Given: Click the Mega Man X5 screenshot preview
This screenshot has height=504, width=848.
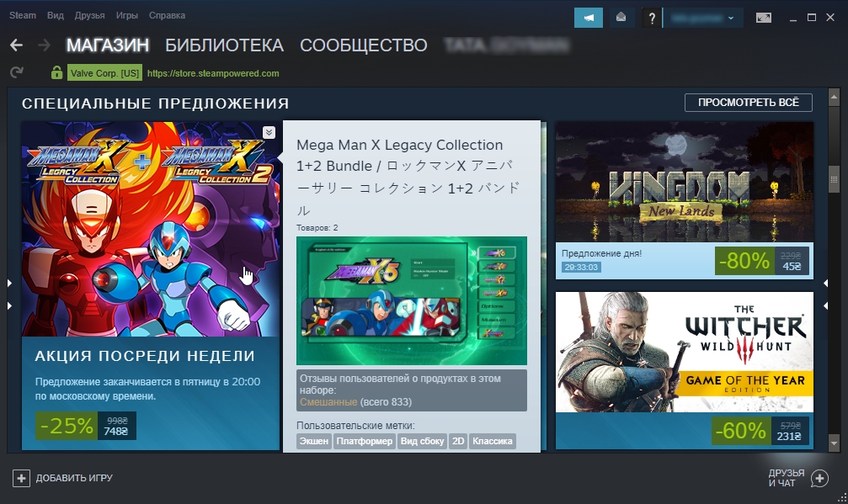Looking at the screenshot, I should coord(412,301).
